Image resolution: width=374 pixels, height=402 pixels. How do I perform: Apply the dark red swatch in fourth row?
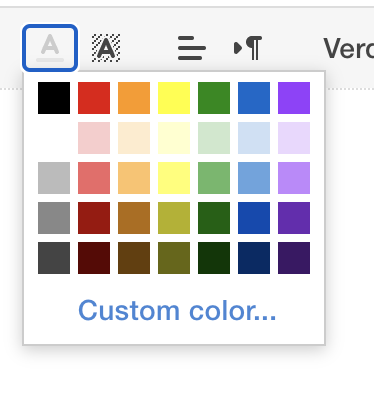(94, 218)
